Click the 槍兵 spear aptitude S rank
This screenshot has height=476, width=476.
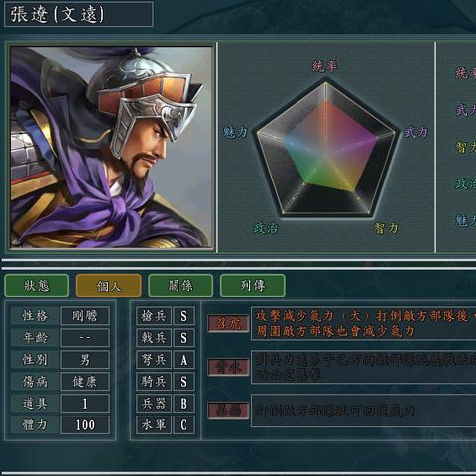tap(184, 316)
